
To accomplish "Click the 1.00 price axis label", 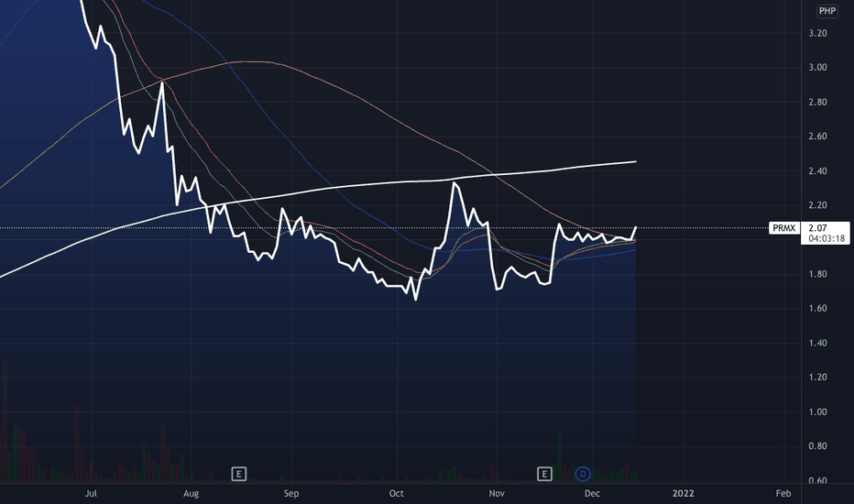I will [817, 412].
